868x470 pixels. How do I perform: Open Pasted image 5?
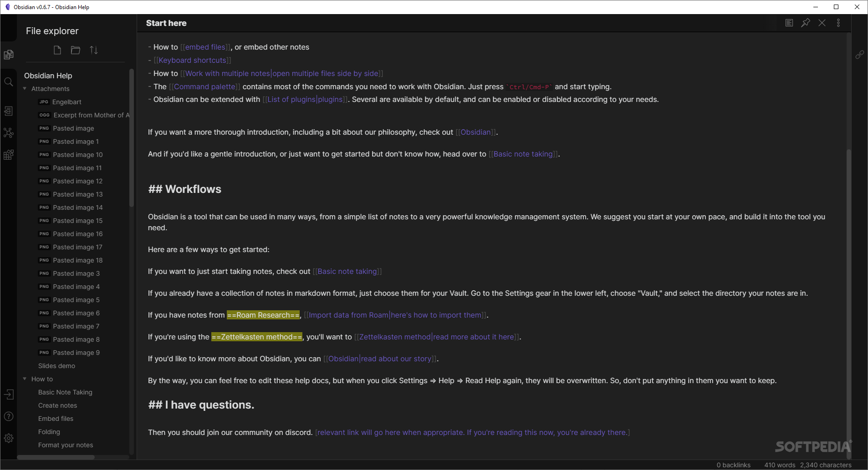tap(76, 300)
